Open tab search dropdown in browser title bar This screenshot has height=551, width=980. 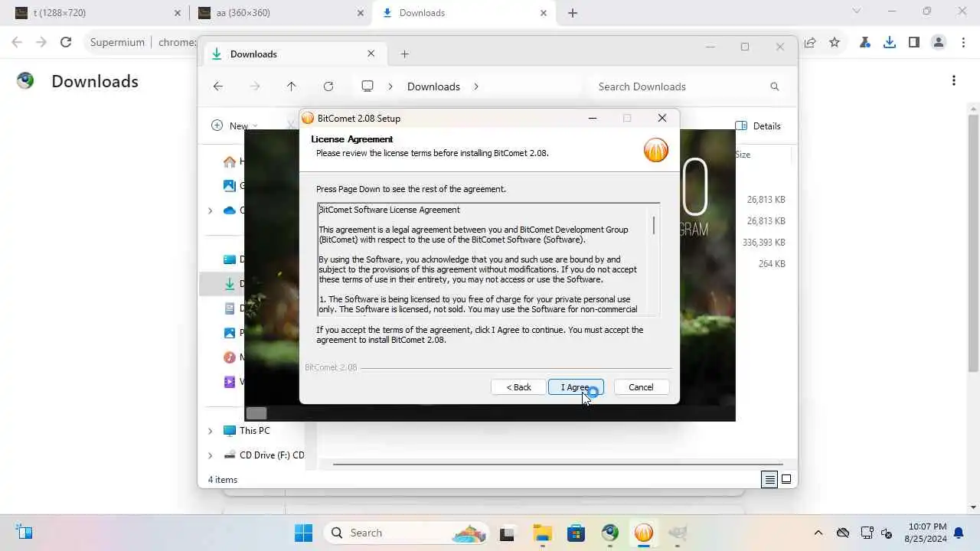pos(857,11)
